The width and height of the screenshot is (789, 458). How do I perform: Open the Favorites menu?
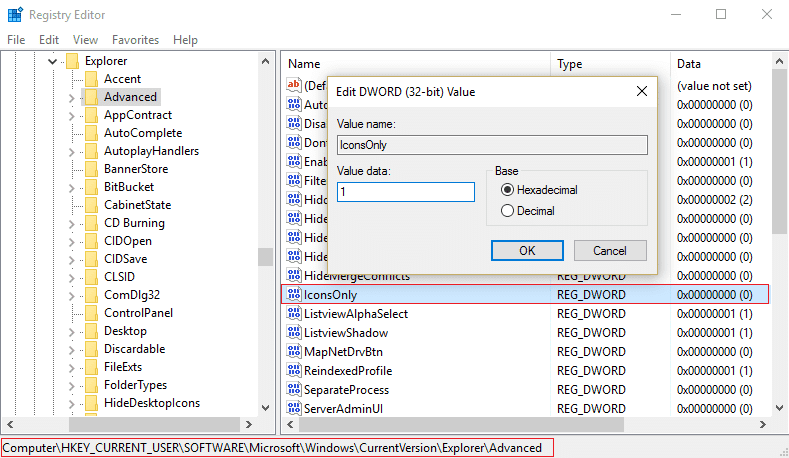point(135,40)
